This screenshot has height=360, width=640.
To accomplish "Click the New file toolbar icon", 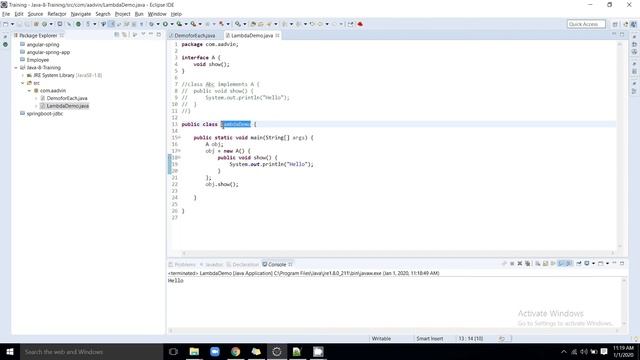I will click(5, 24).
